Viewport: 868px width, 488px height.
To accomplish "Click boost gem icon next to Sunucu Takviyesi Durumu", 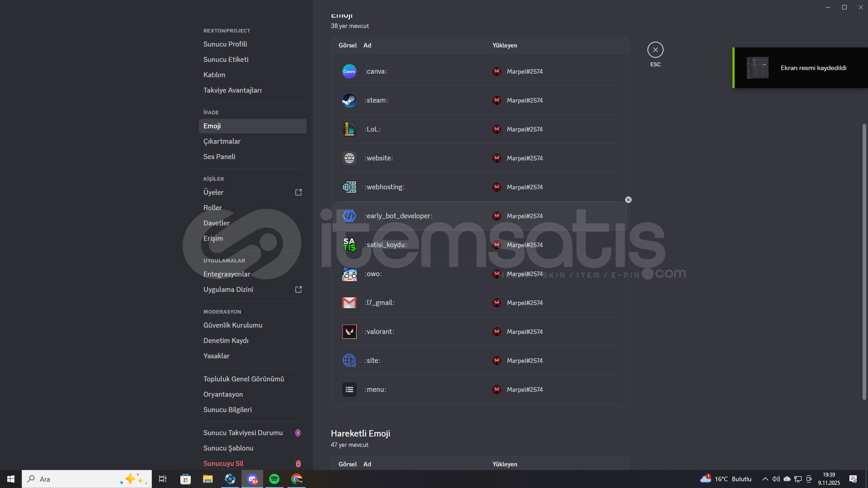I will click(298, 433).
